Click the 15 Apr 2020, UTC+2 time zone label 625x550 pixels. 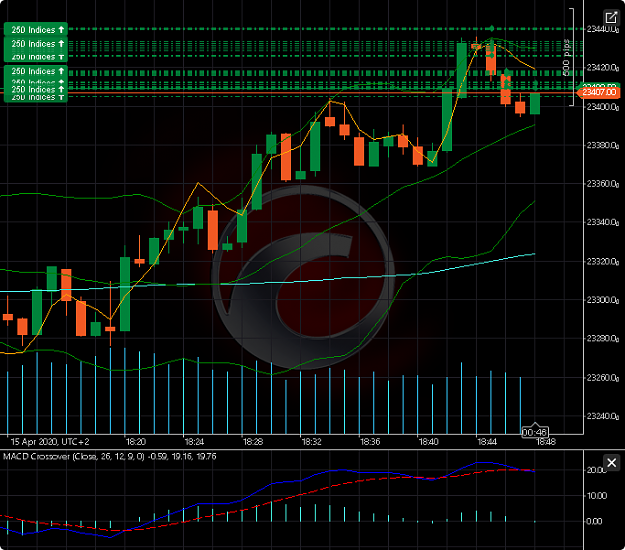click(x=50, y=442)
